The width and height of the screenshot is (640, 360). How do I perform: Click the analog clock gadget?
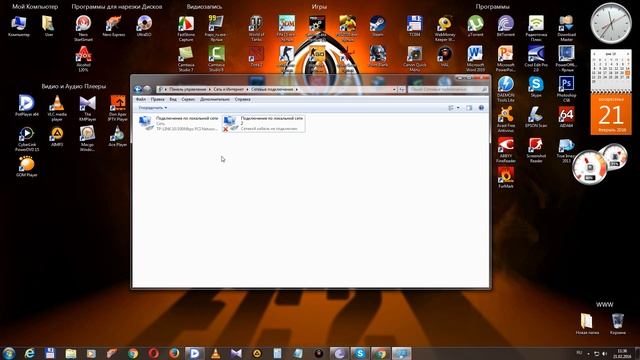click(x=611, y=23)
